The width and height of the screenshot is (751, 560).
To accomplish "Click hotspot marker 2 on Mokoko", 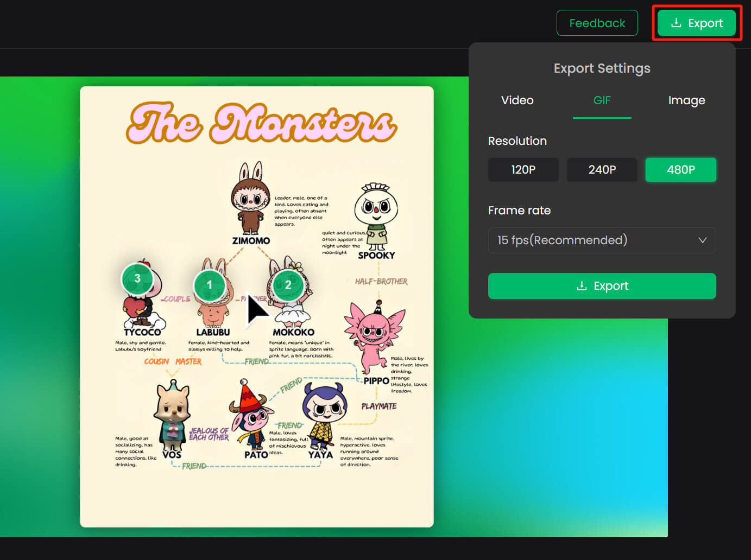I will (x=288, y=284).
